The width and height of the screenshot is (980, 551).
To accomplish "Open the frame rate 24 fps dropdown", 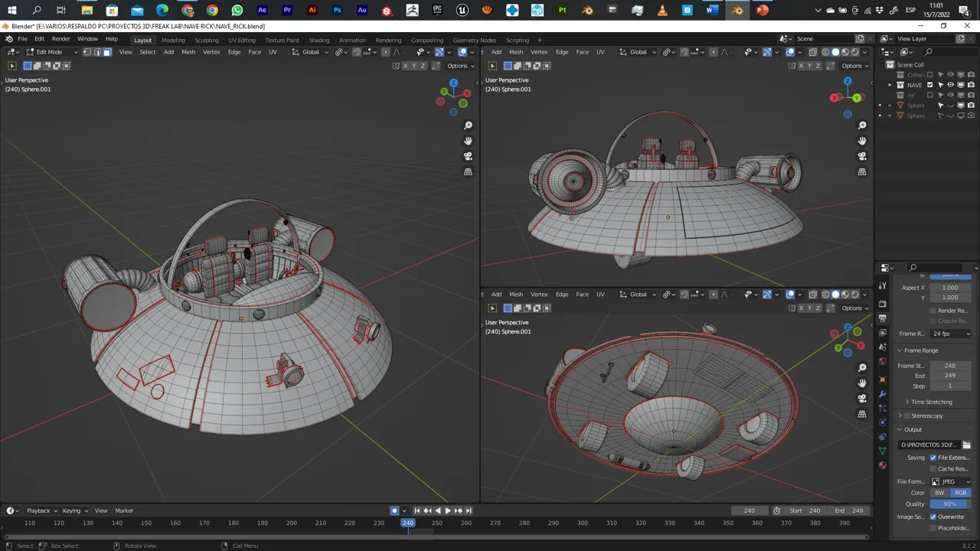I will (951, 334).
